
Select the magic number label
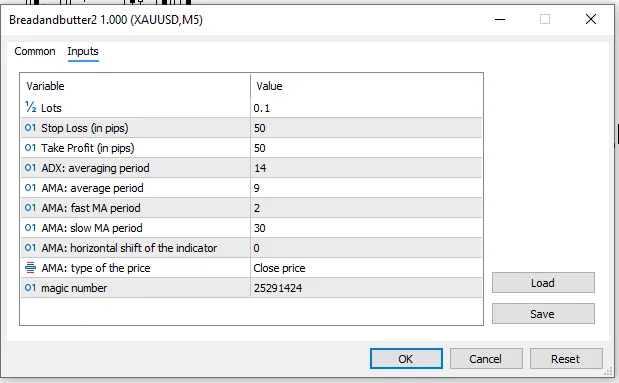coord(74,288)
